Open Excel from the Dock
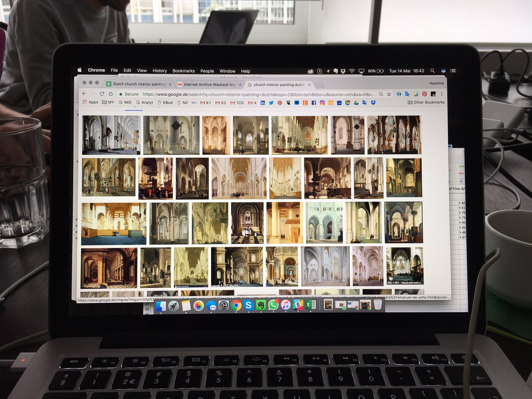 [310, 305]
